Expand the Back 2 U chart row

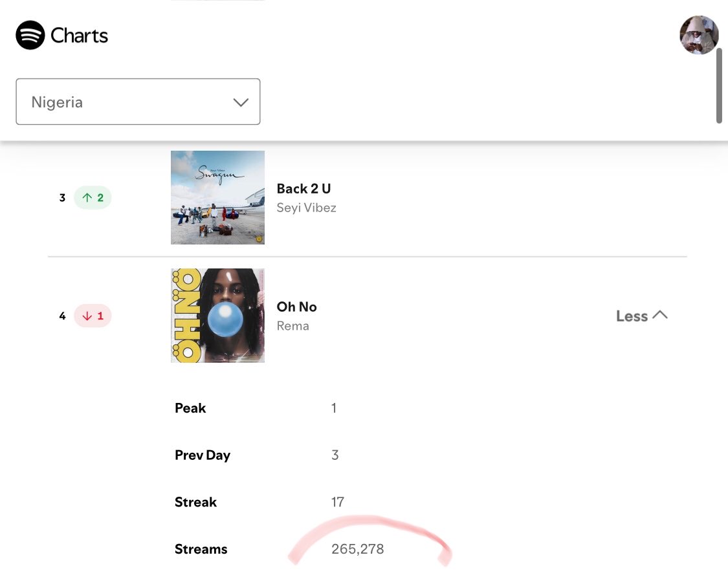click(x=367, y=198)
